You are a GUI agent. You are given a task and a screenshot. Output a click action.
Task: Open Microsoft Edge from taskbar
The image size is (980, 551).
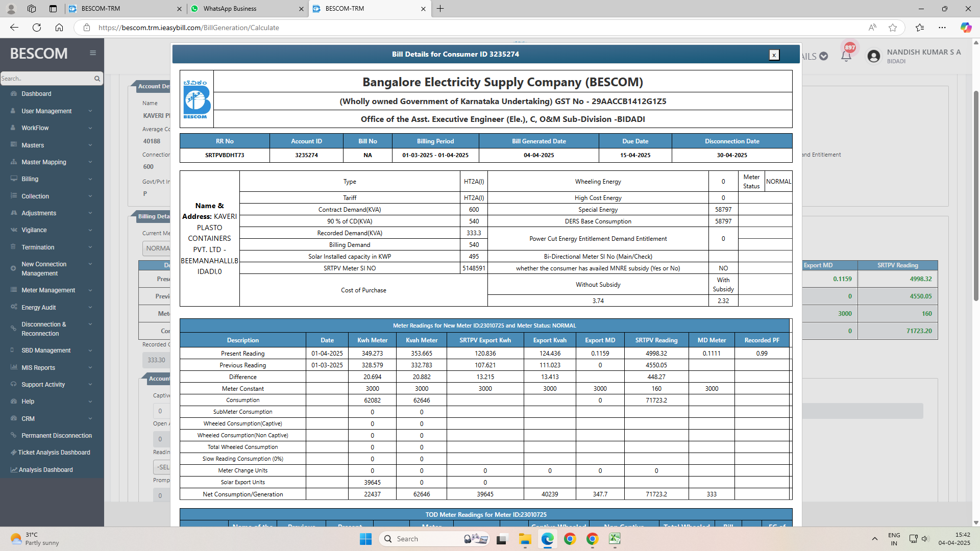pos(548,539)
